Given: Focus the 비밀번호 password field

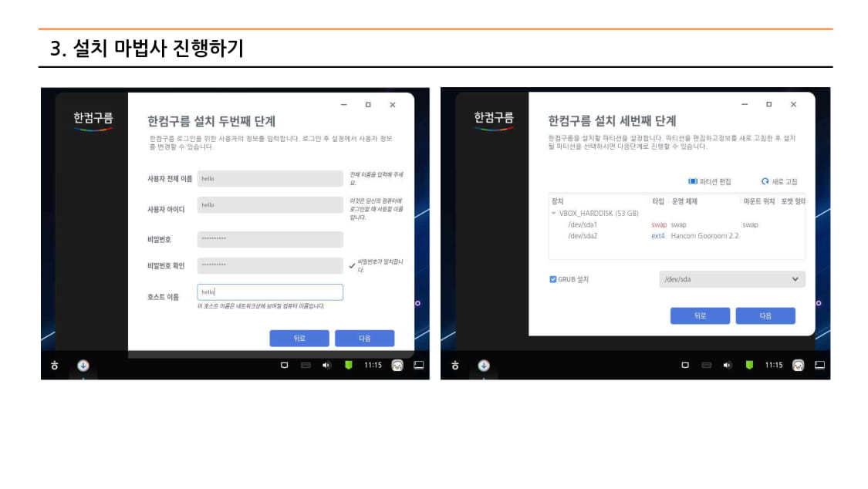Looking at the screenshot, I should (x=270, y=239).
